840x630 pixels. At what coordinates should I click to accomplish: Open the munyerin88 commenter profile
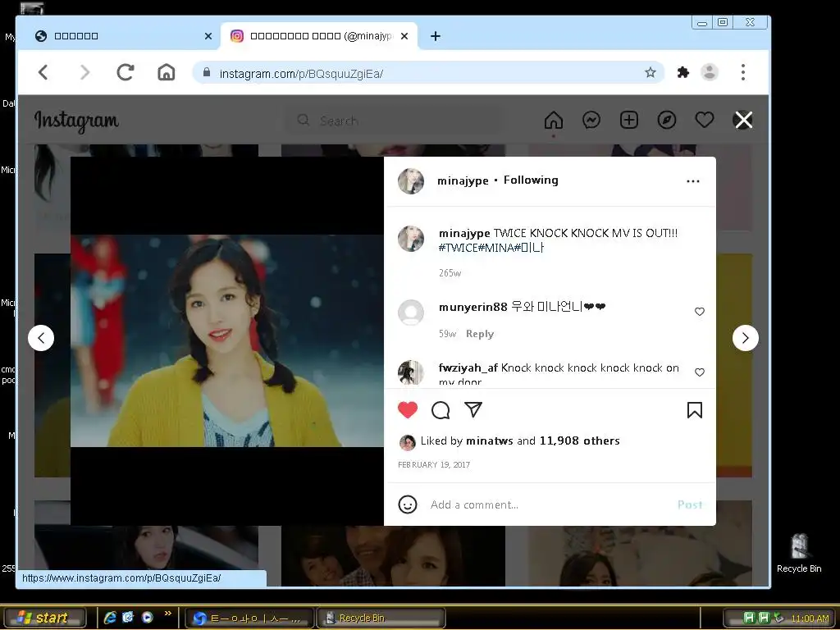(x=472, y=307)
